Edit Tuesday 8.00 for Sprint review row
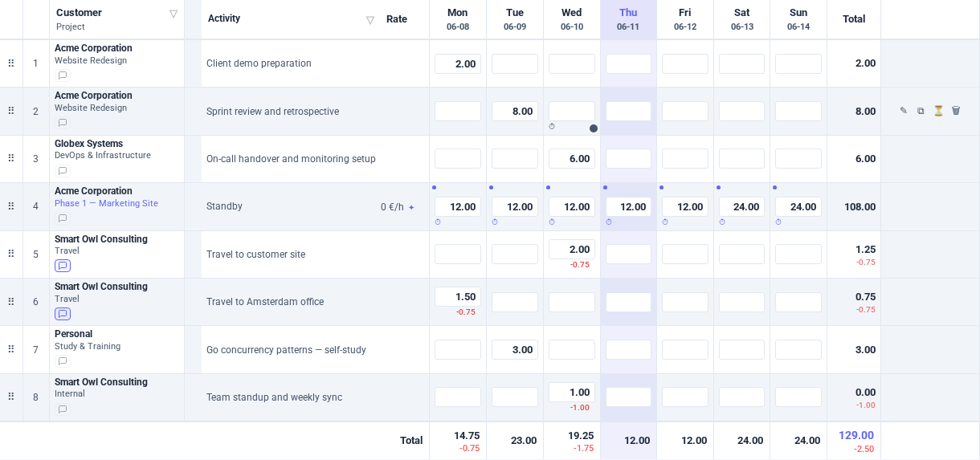Image resolution: width=980 pixels, height=460 pixels. click(515, 112)
